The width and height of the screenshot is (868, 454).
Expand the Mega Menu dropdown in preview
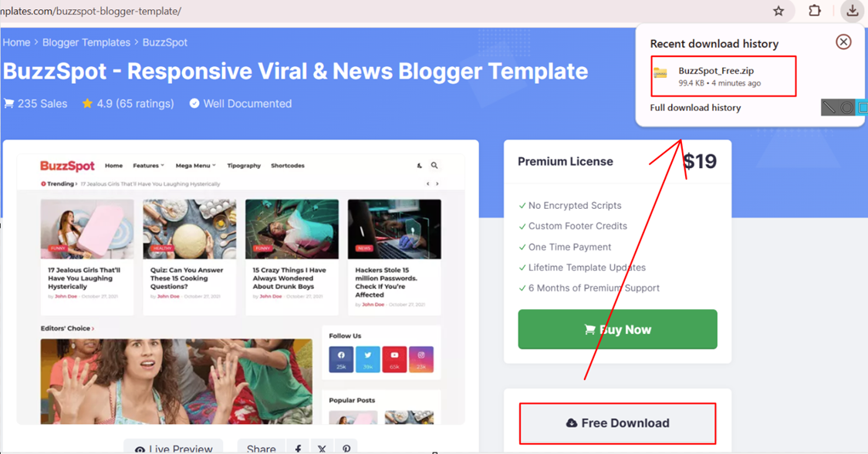tap(195, 166)
